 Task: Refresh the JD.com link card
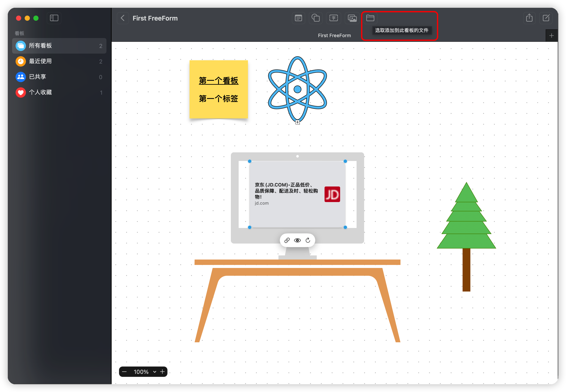click(x=308, y=240)
